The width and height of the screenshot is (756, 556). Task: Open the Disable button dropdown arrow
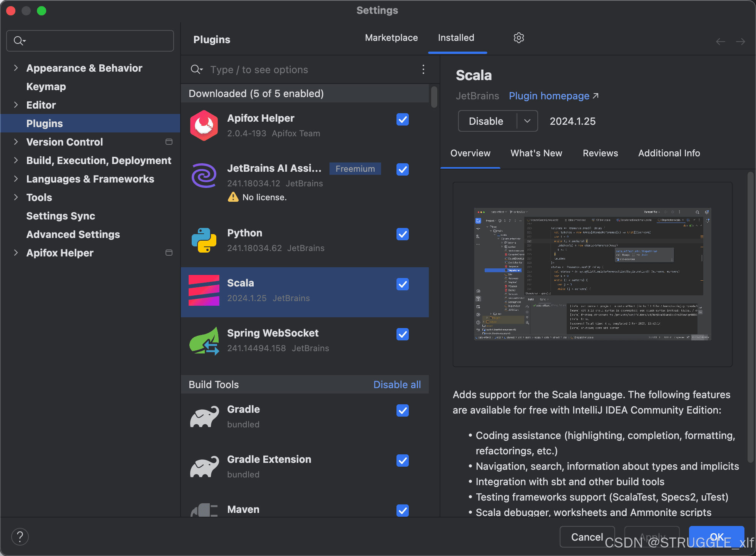point(527,121)
